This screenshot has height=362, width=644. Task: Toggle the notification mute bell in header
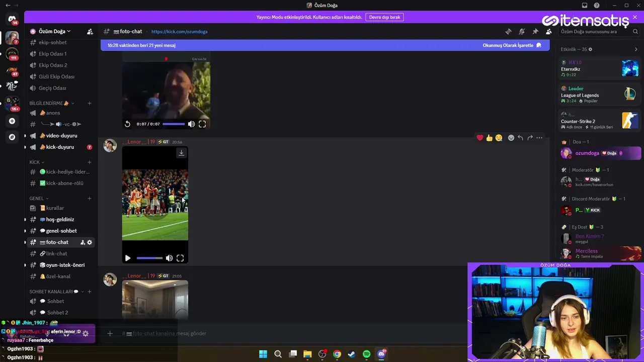coord(522,31)
